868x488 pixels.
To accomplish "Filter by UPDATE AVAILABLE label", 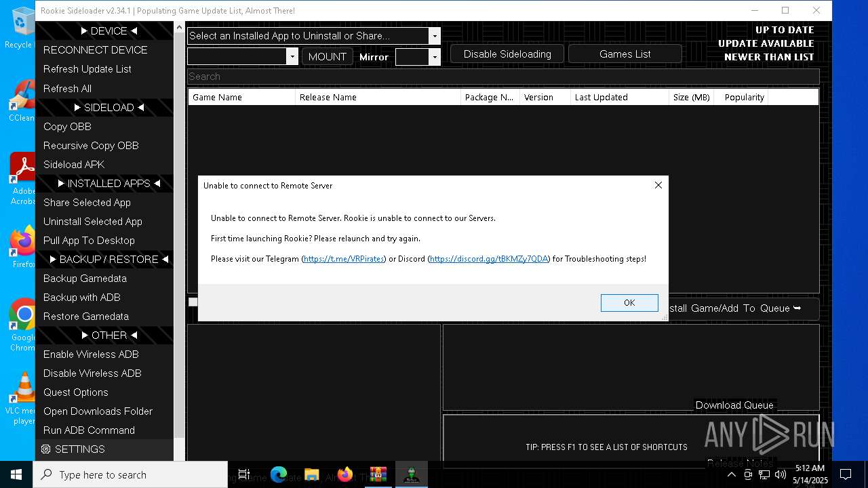I will [x=766, y=43].
